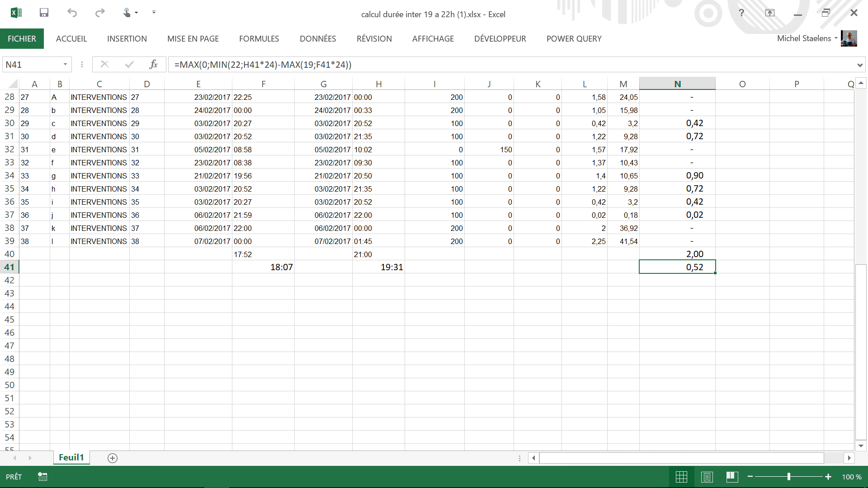Click the touch/mouse mode icon
868x488 pixels.
127,13
